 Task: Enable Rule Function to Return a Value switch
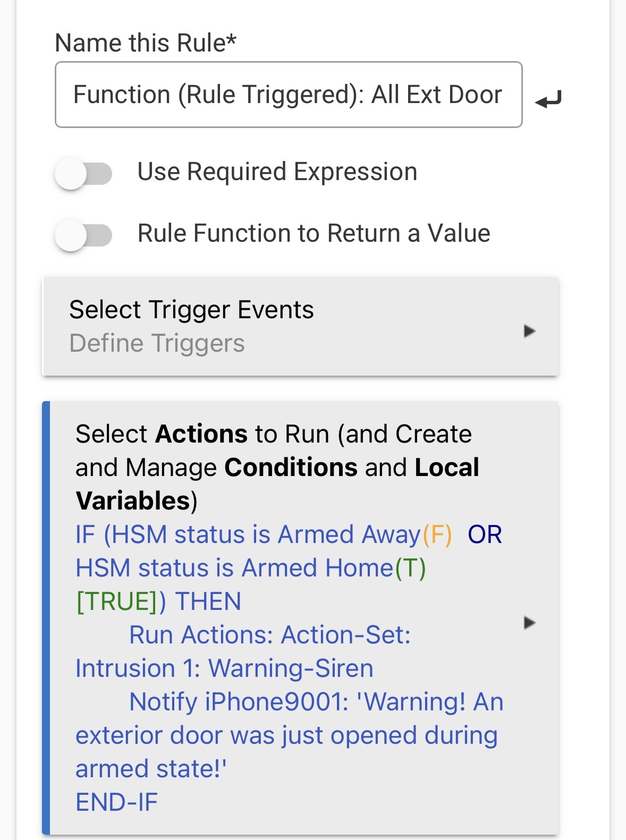point(83,235)
